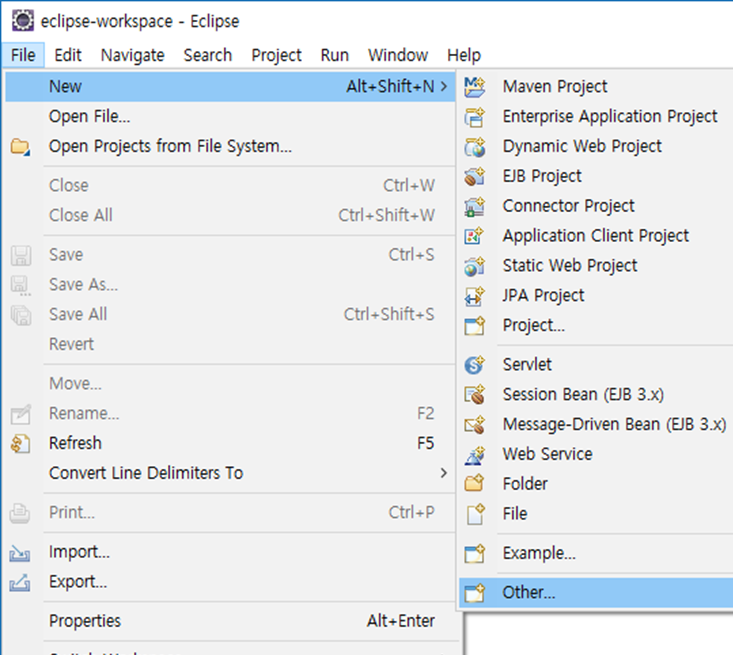Click the Message-Driven Bean icon
The image size is (733, 655).
[x=474, y=425]
